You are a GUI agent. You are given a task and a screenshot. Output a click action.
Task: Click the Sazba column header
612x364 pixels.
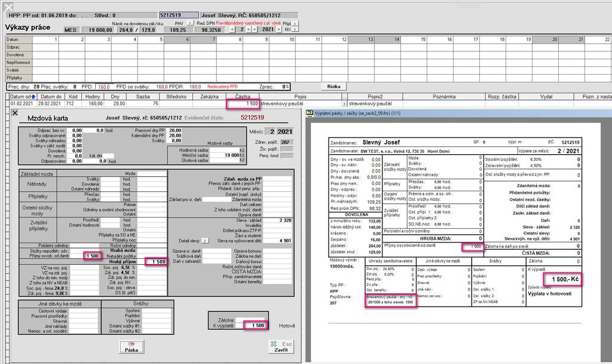tap(143, 97)
